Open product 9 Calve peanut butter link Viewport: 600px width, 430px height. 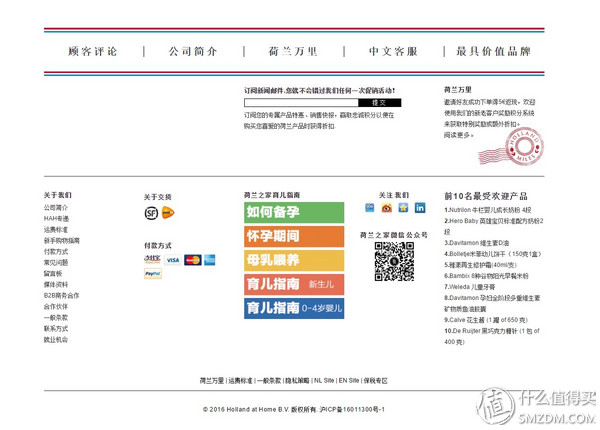pos(486,320)
